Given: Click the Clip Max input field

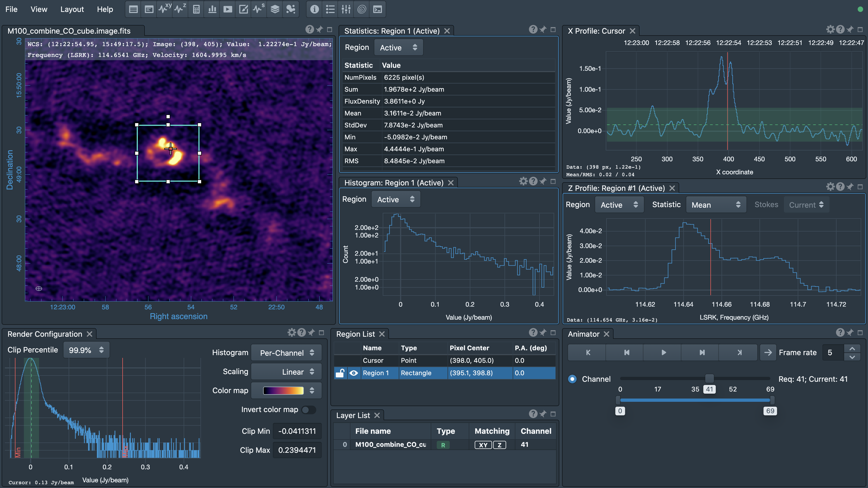Looking at the screenshot, I should 297,450.
